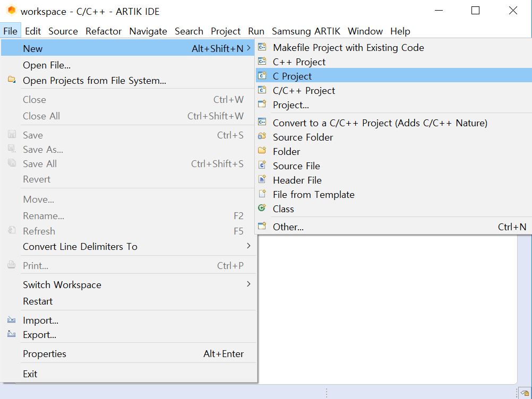532x399 pixels.
Task: Click the C/C++ Project icon
Action: pyautogui.click(x=262, y=90)
